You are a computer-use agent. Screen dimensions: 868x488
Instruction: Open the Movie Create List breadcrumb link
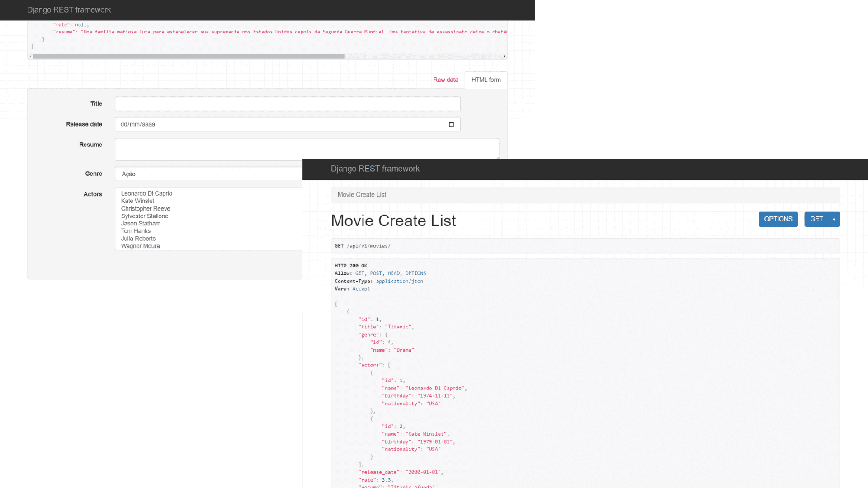(362, 194)
